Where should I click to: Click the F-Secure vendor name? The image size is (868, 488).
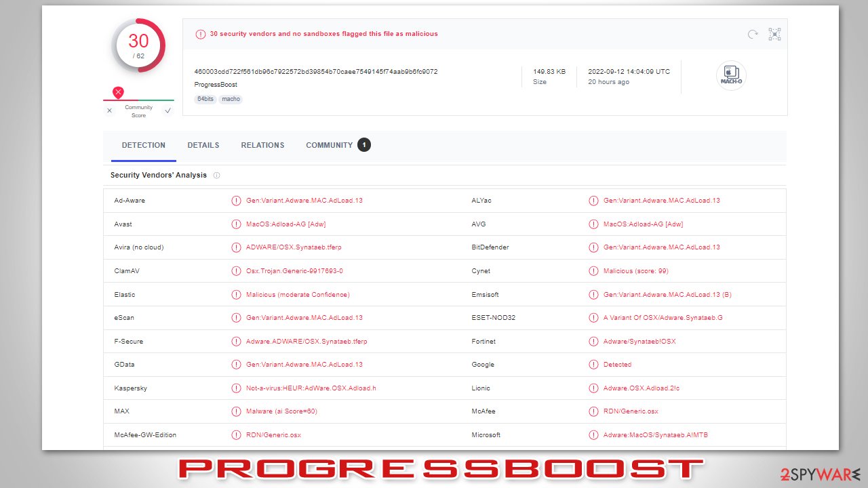(x=129, y=342)
